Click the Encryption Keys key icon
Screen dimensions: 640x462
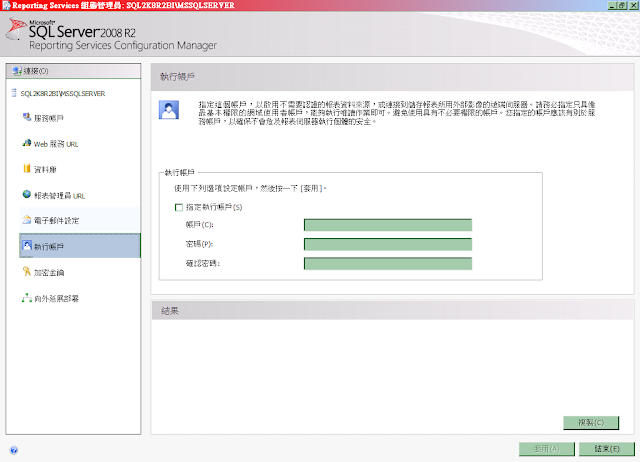27,271
